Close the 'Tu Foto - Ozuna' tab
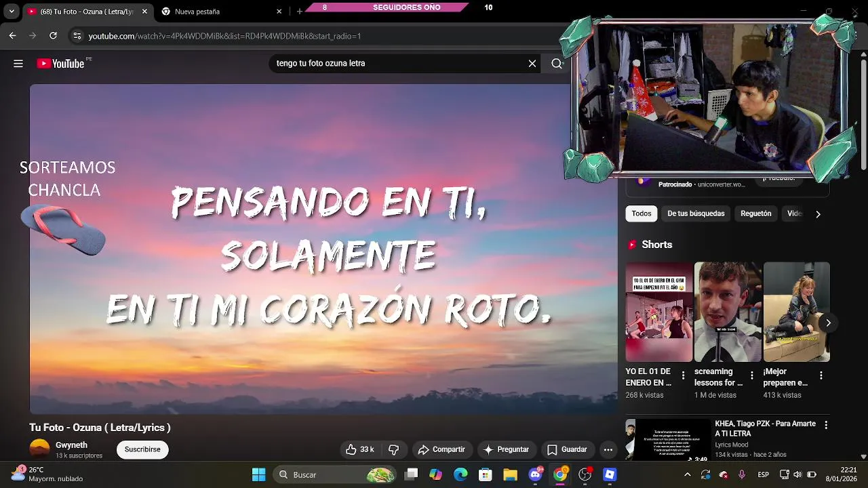The height and width of the screenshot is (488, 868). point(144,12)
